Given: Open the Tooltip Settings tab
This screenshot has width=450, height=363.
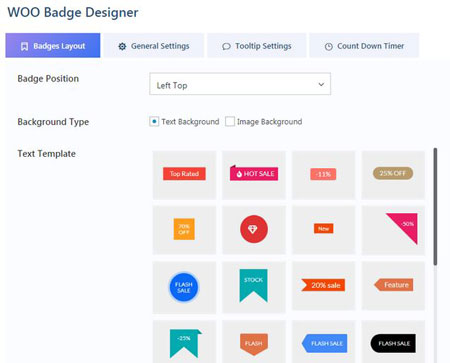Looking at the screenshot, I should pos(257,45).
